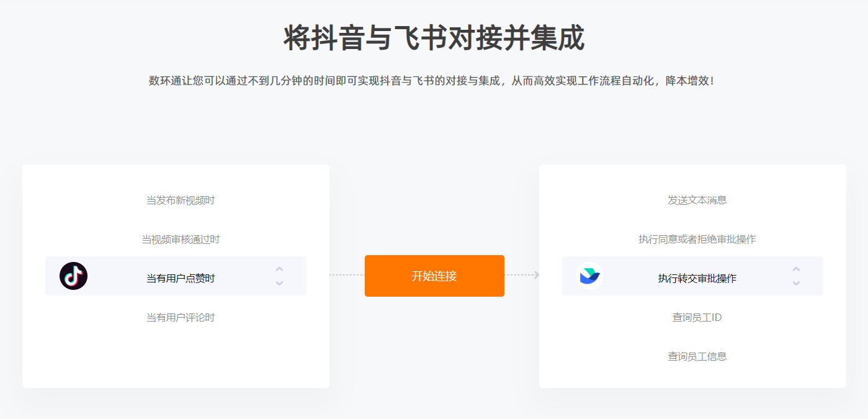The image size is (868, 419).
Task: Select highlighted 执行转交审批操作 action row
Action: 692,276
